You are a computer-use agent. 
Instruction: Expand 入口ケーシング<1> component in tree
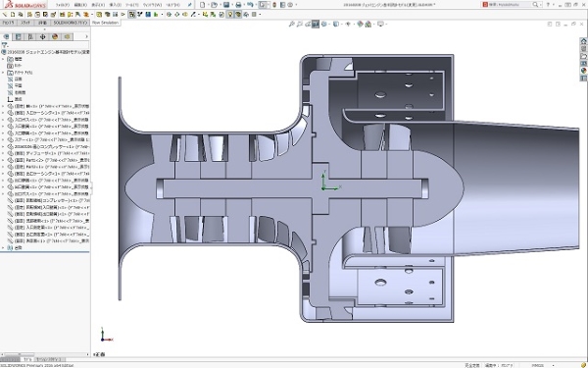click(3, 113)
